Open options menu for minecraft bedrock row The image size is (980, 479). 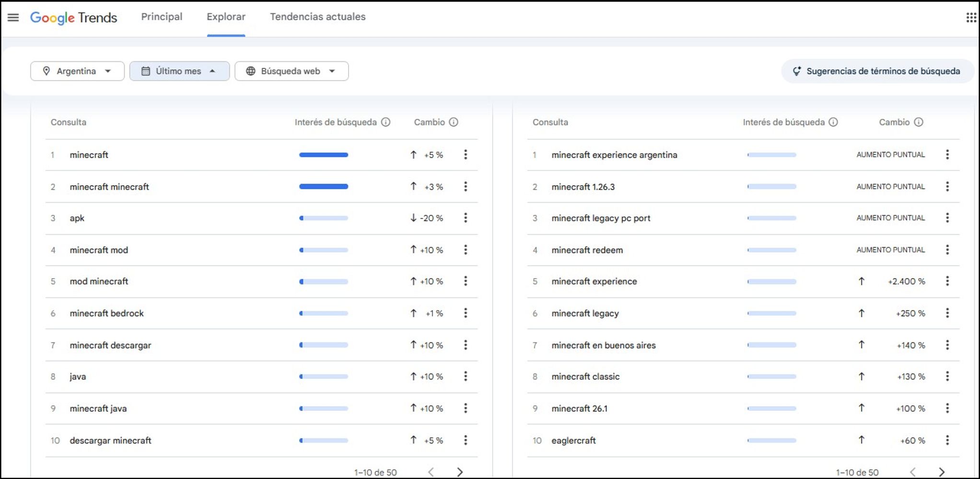tap(466, 313)
